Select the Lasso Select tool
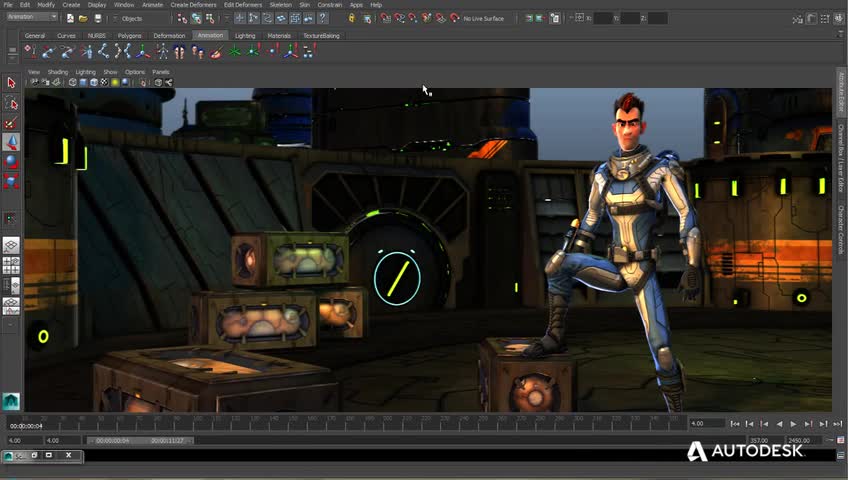This screenshot has height=480, width=848. click(x=11, y=102)
